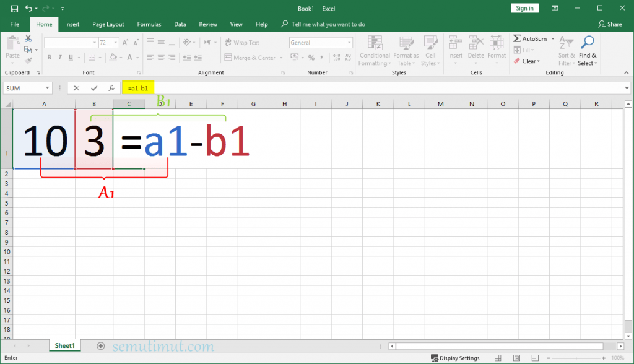Screen dimensions: 634x364
Task: Confirm the formula with the checkmark icon
Action: pyautogui.click(x=94, y=89)
